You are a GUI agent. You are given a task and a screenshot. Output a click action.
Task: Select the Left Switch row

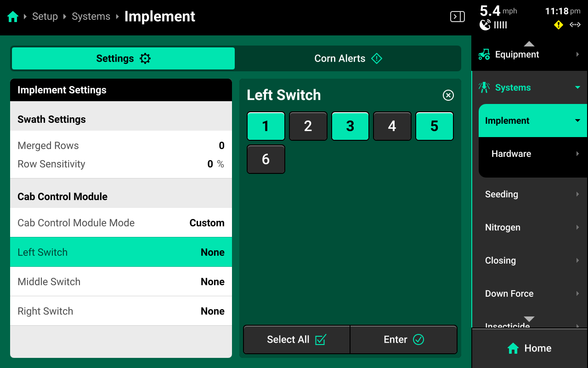point(121,252)
